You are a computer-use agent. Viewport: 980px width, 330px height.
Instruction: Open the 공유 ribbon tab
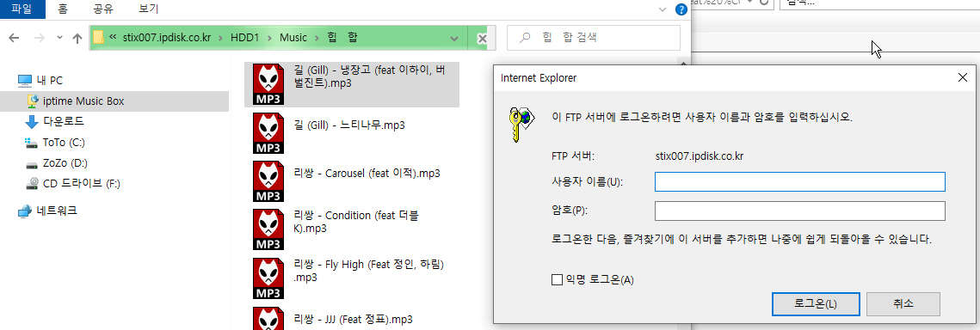tap(103, 9)
